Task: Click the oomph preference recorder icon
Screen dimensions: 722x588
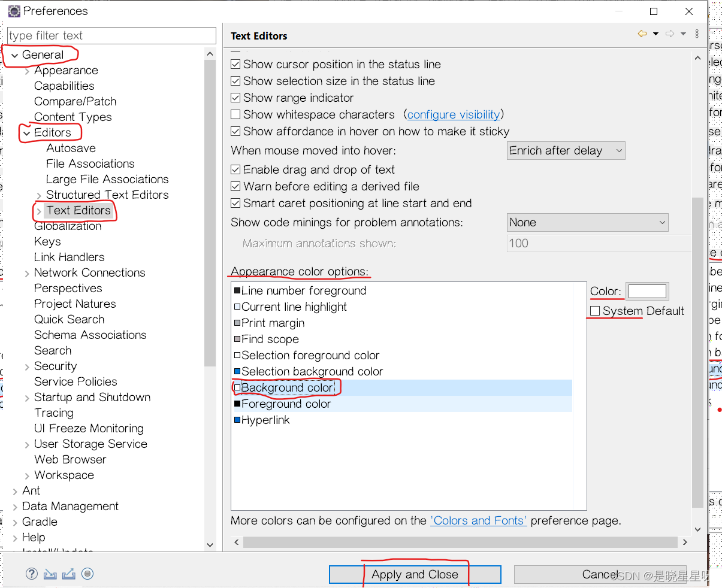Action: pyautogui.click(x=87, y=574)
